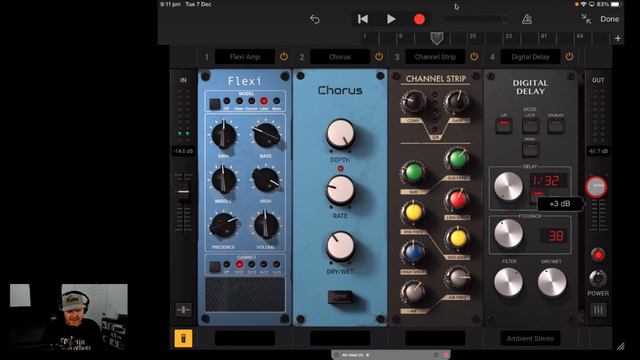The height and width of the screenshot is (360, 640).
Task: Select the Clean model on Flexi amp
Action: coord(239,101)
